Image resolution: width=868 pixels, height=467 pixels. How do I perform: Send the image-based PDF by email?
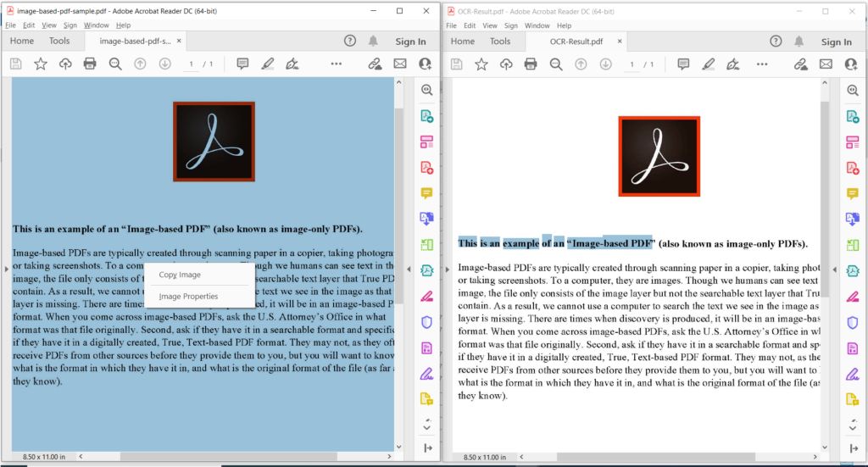point(400,64)
